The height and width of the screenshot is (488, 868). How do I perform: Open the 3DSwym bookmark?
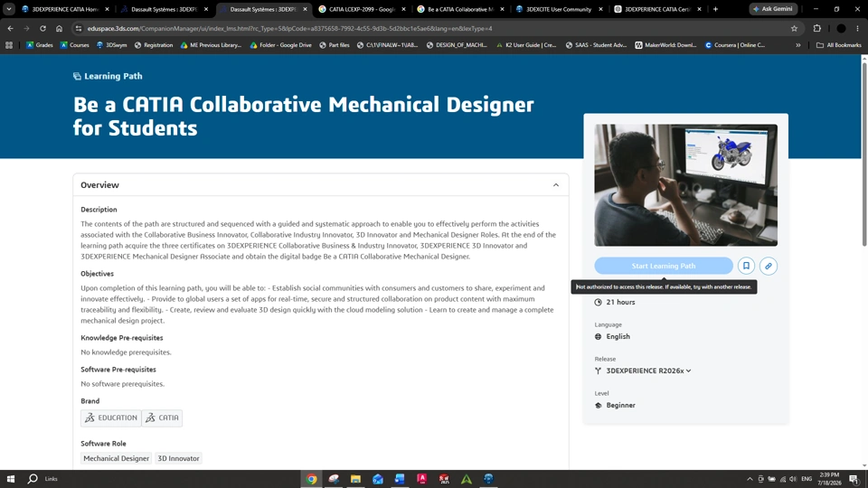click(111, 45)
